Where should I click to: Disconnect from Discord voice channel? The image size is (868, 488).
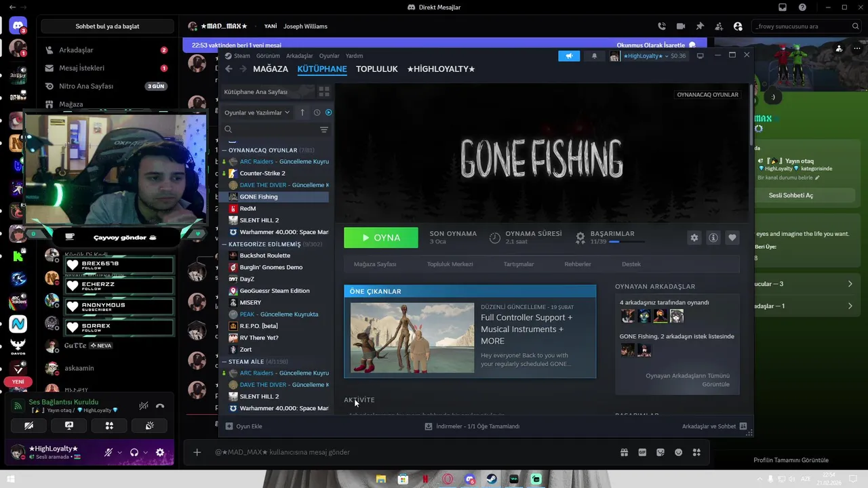(x=160, y=406)
